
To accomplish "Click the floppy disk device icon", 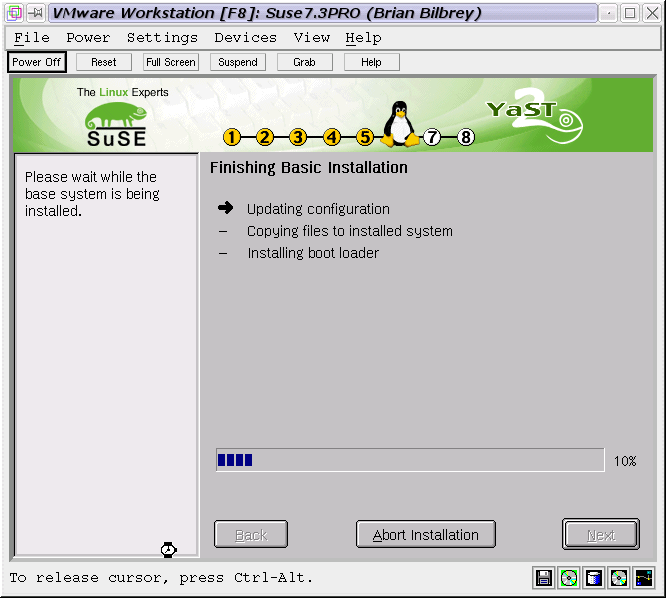I will click(544, 577).
